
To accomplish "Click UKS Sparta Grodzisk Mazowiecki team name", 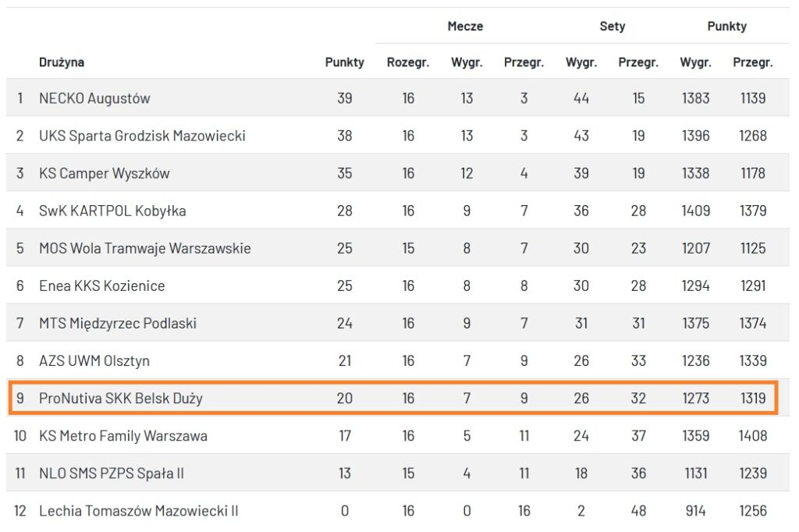I will 142,136.
